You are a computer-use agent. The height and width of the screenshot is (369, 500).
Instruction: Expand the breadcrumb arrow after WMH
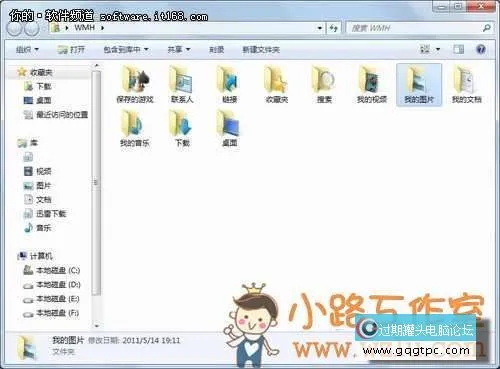(x=103, y=28)
